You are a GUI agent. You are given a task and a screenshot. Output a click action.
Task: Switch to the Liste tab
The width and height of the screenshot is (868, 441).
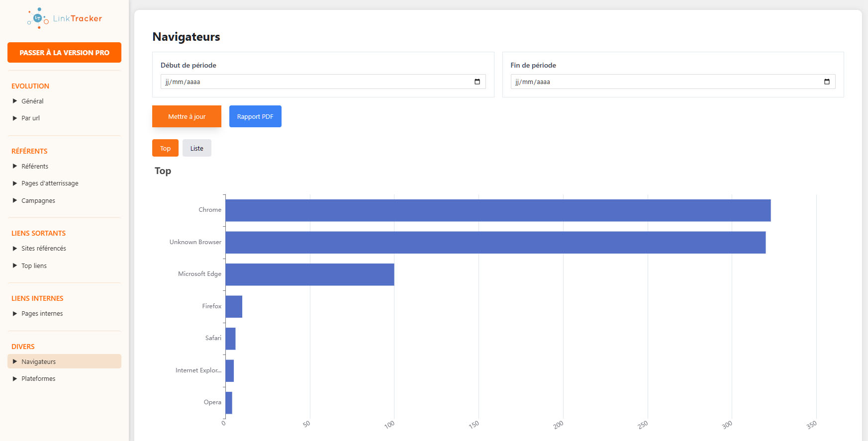196,148
